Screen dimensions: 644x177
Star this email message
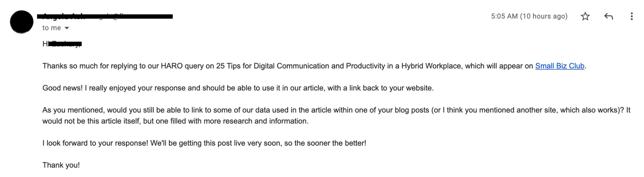tap(585, 16)
